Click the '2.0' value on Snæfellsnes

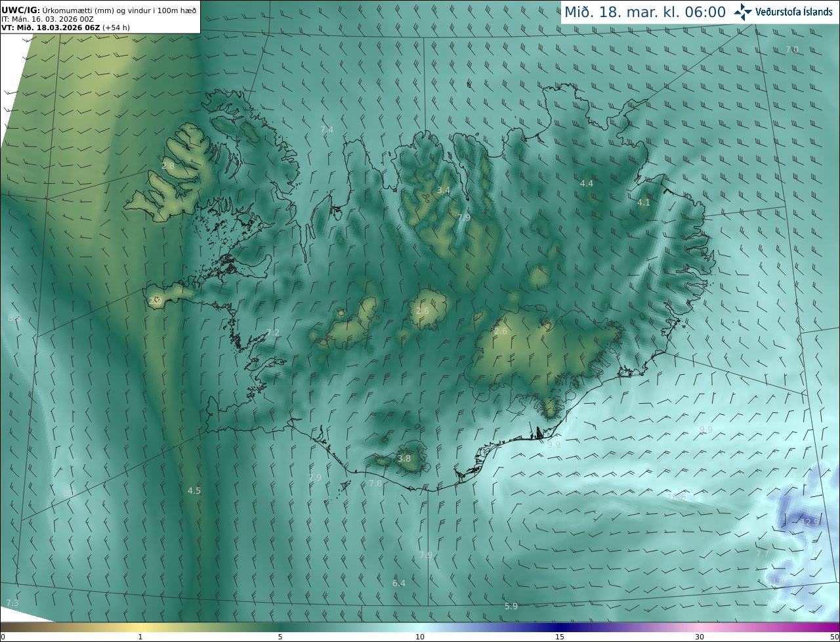click(x=155, y=301)
